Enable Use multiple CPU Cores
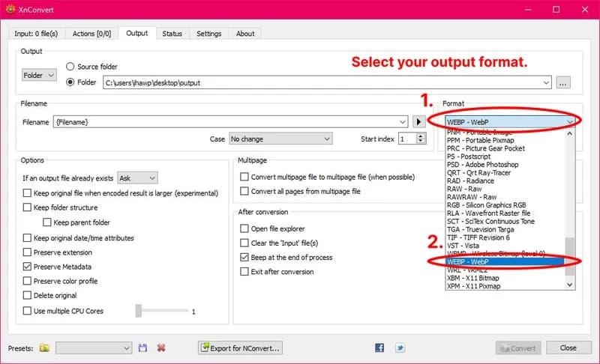This screenshot has width=600, height=364. pos(27,311)
